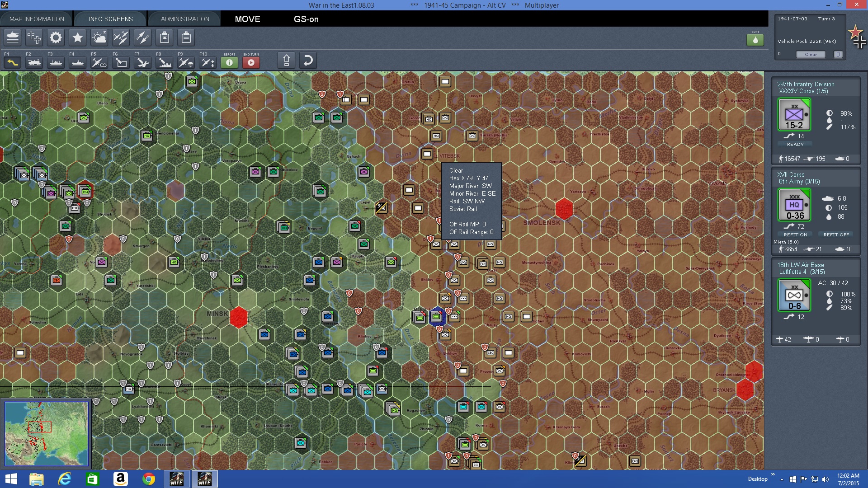
Task: Open 6th Army (3/15) link
Action: 799,182
